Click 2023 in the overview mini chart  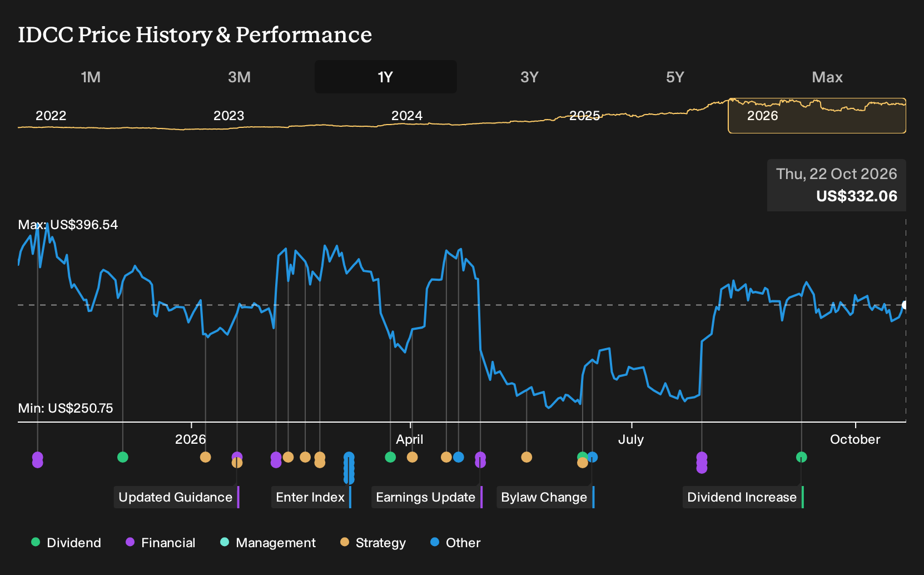point(228,116)
